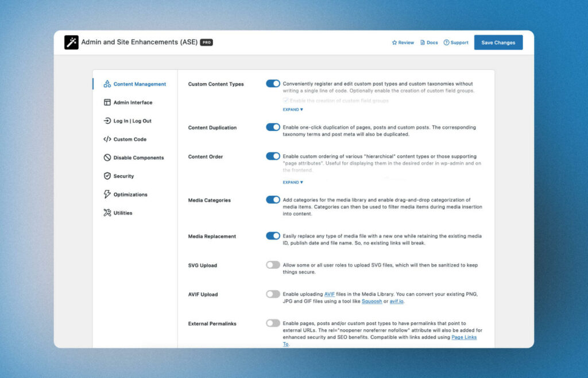Select the Content Management sidebar icon
Viewport: 588px width, 378px height.
[x=106, y=84]
